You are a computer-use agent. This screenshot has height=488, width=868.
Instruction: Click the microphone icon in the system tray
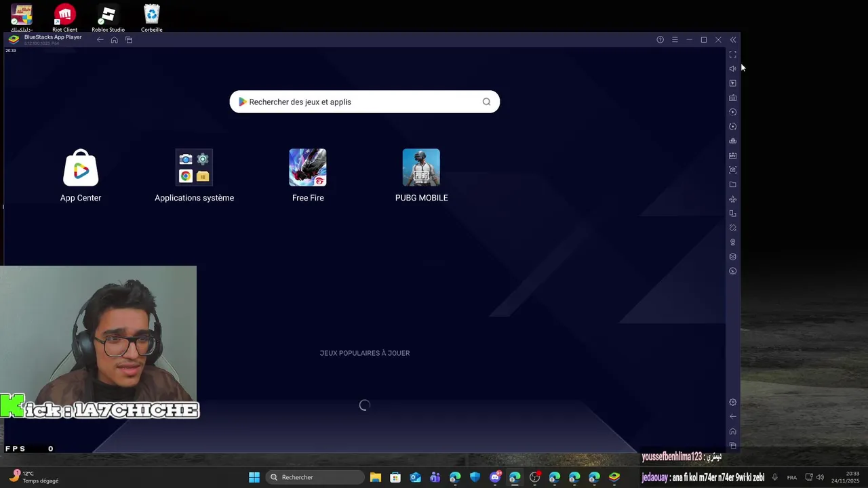[775, 478]
